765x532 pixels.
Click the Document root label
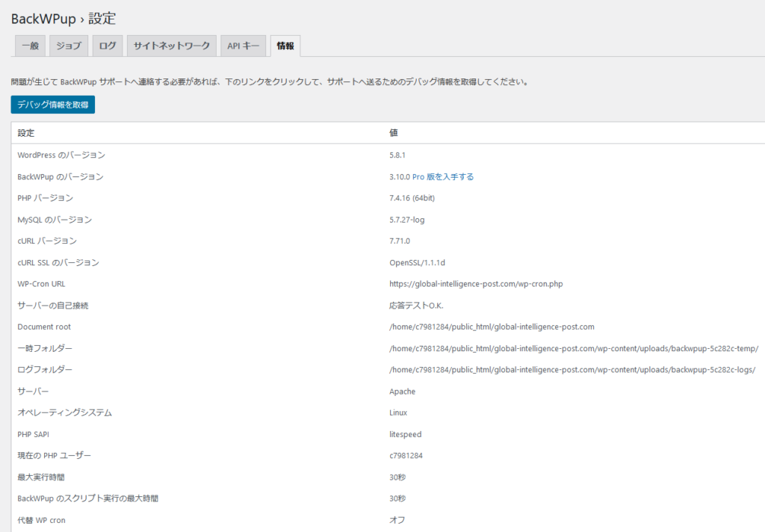[44, 327]
